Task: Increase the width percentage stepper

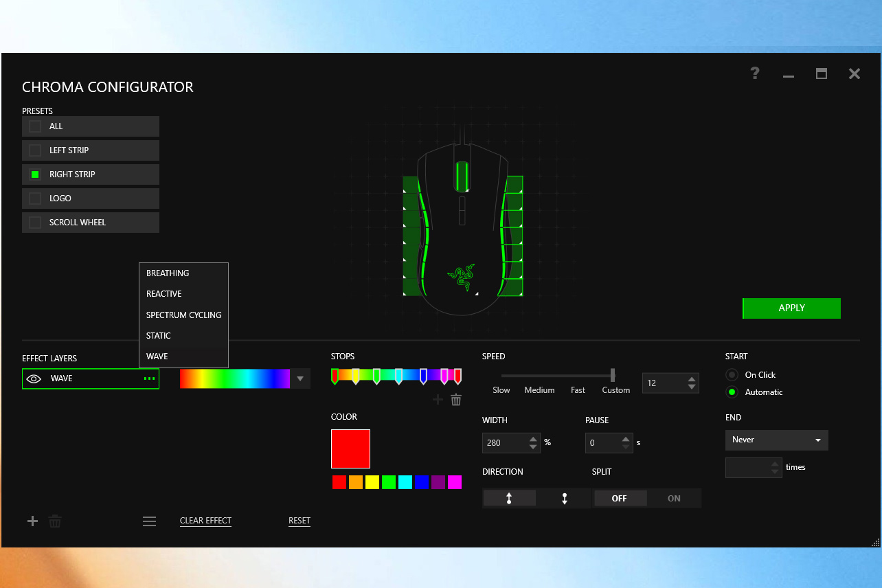Action: pos(533,438)
